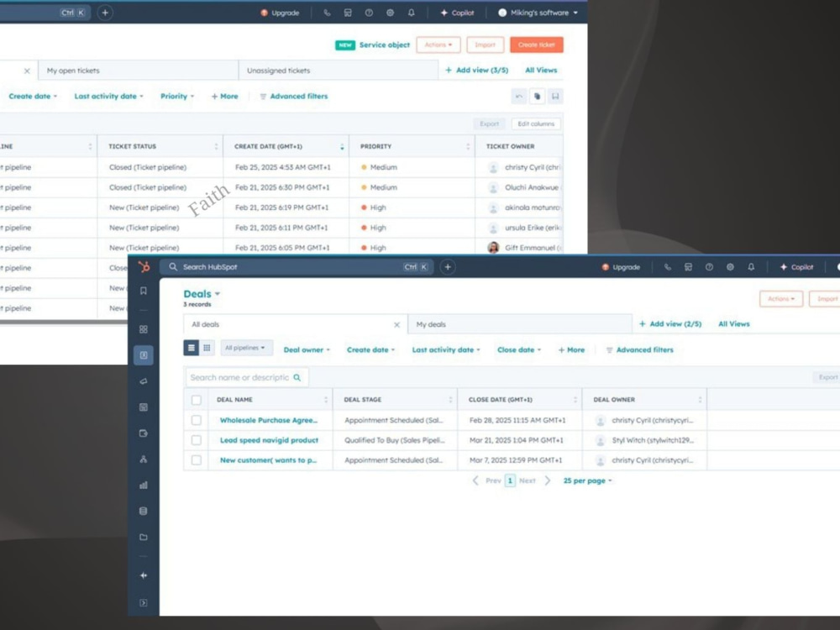Viewport: 840px width, 630px height.
Task: Switch to list view in Deals
Action: tap(192, 348)
